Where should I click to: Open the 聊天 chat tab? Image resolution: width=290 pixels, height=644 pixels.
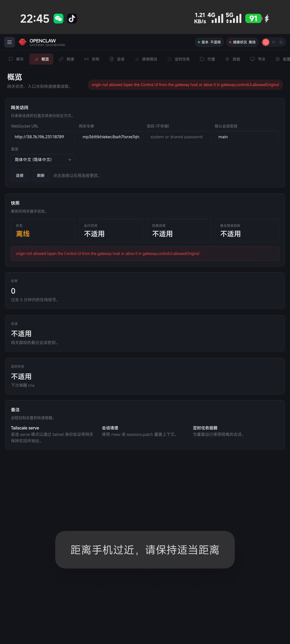(x=16, y=59)
